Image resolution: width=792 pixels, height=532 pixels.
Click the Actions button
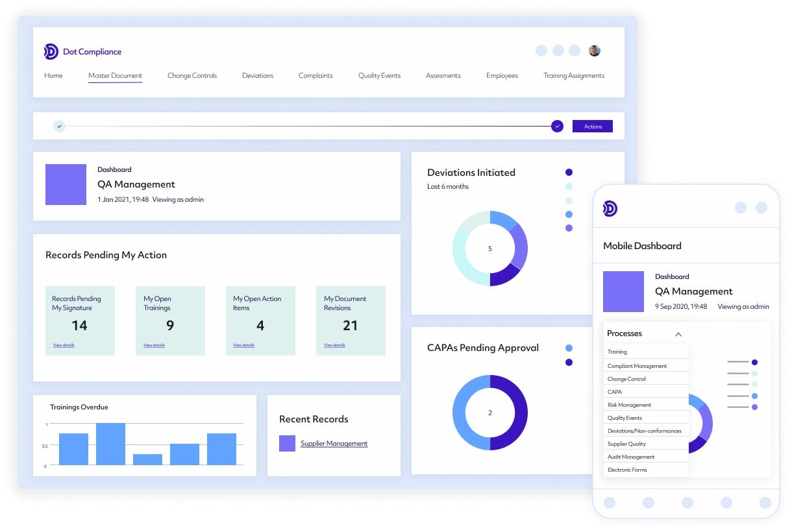tap(591, 126)
